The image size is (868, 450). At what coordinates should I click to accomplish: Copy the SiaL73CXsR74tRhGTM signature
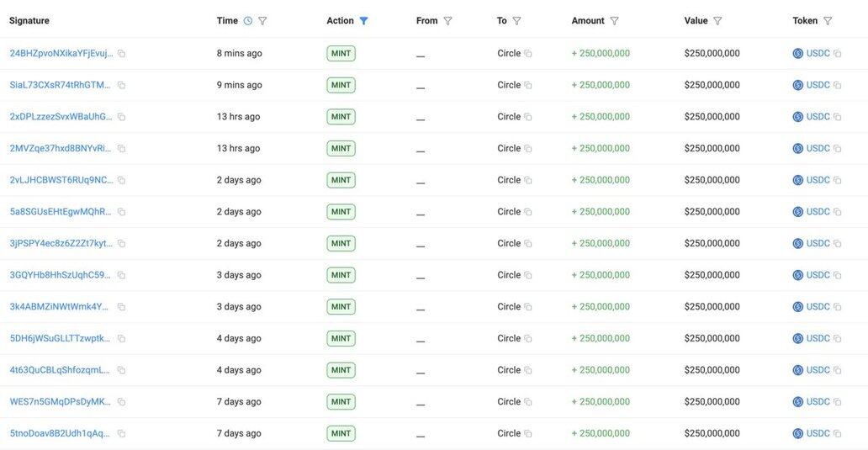point(121,85)
